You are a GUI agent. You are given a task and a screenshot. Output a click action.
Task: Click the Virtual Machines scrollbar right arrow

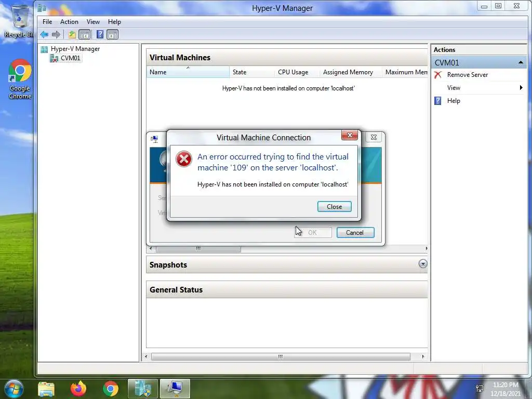pos(426,249)
